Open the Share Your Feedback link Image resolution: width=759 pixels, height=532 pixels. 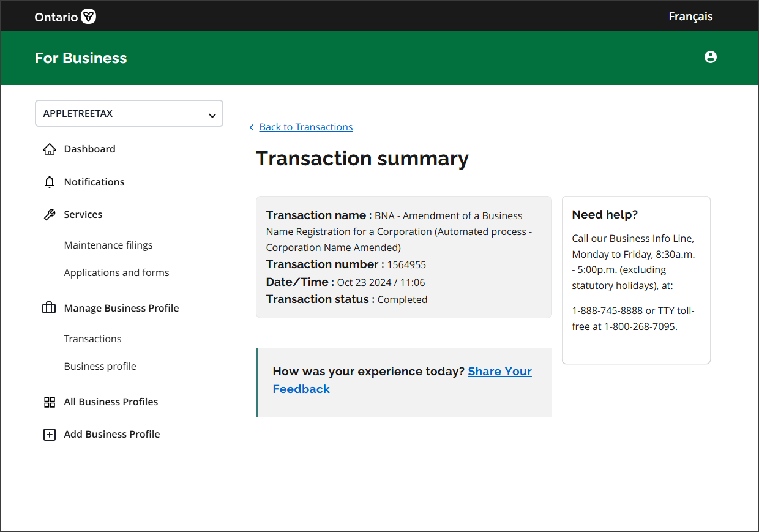pyautogui.click(x=499, y=372)
